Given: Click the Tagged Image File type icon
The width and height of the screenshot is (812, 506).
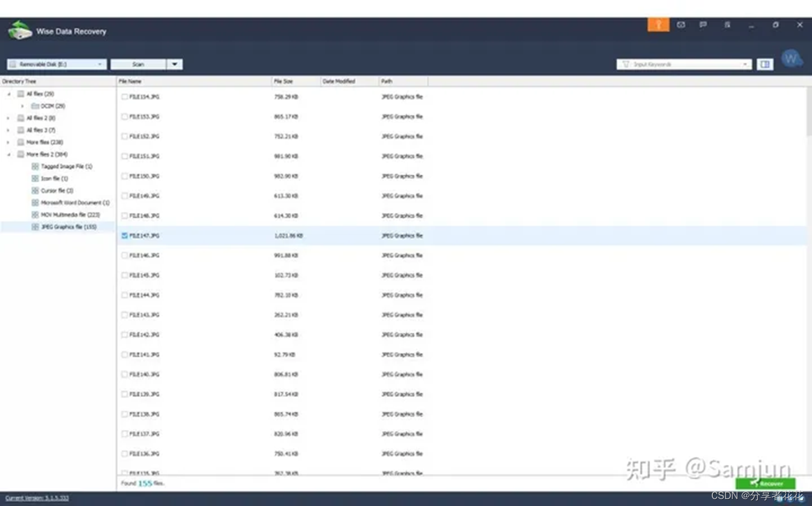Looking at the screenshot, I should click(35, 166).
